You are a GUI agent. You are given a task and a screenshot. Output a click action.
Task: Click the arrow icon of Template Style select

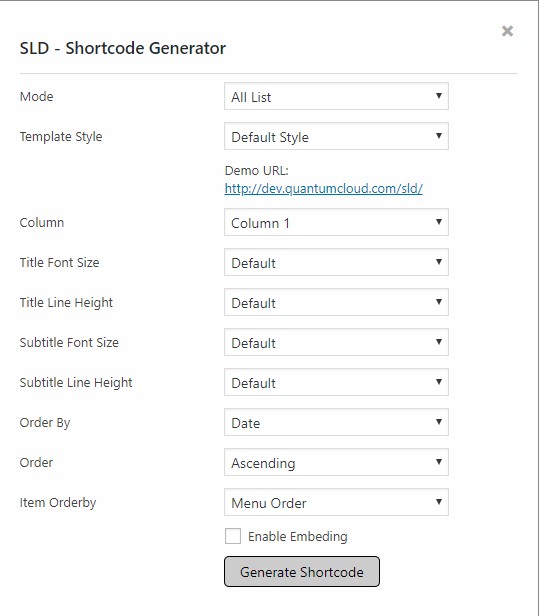439,136
